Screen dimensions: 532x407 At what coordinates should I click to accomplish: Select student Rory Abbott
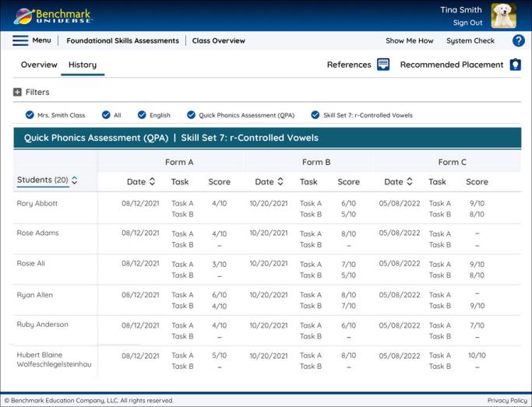tap(37, 203)
